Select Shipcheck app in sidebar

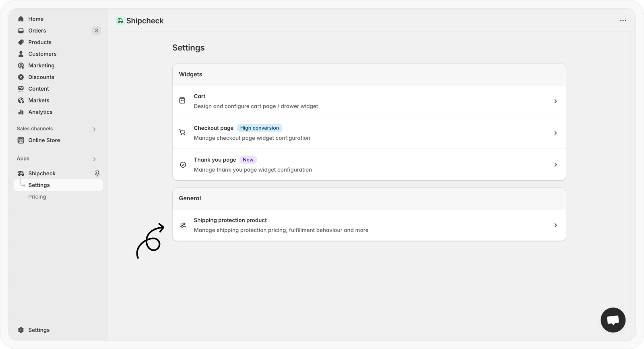pyautogui.click(x=42, y=174)
